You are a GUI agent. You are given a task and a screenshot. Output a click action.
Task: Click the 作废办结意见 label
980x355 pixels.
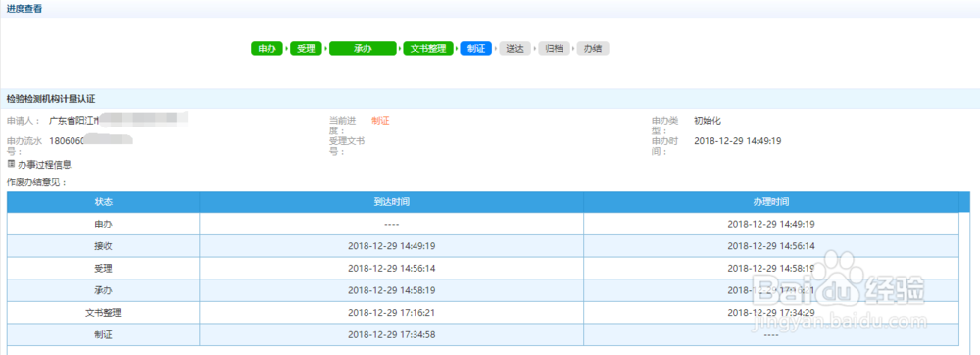point(36,183)
